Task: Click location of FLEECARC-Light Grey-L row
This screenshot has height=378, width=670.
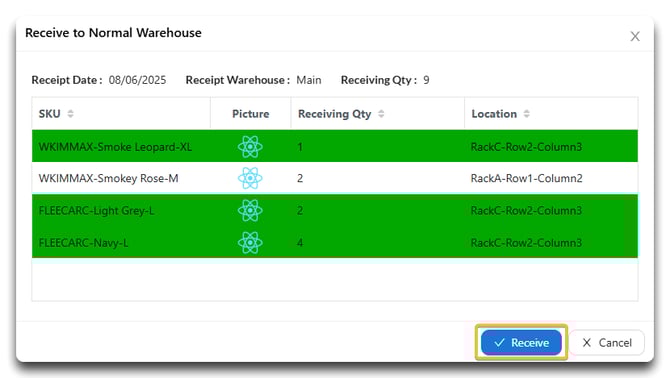Action: [526, 211]
